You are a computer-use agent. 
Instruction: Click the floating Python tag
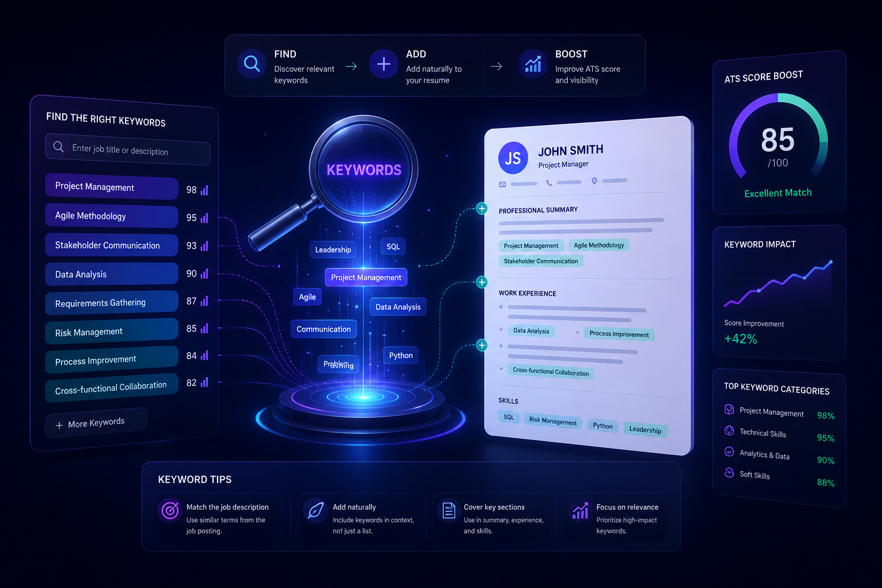point(401,355)
